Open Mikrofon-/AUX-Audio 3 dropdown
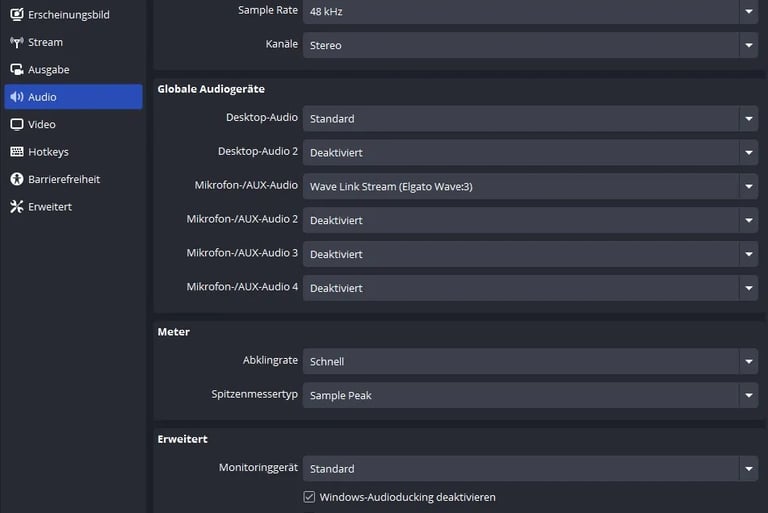This screenshot has height=513, width=768. coord(530,254)
